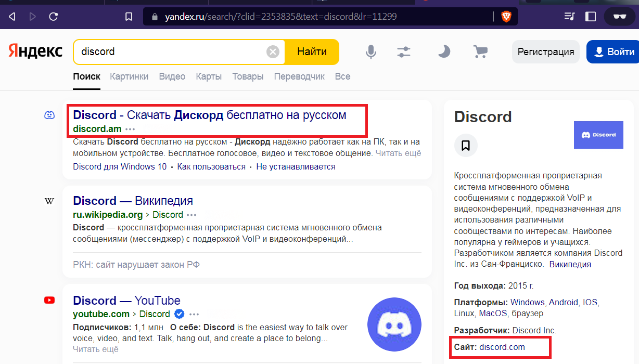Screen dimensions: 639x364
Task: Open the three-dot menu next to youtube.com
Action: [194, 314]
